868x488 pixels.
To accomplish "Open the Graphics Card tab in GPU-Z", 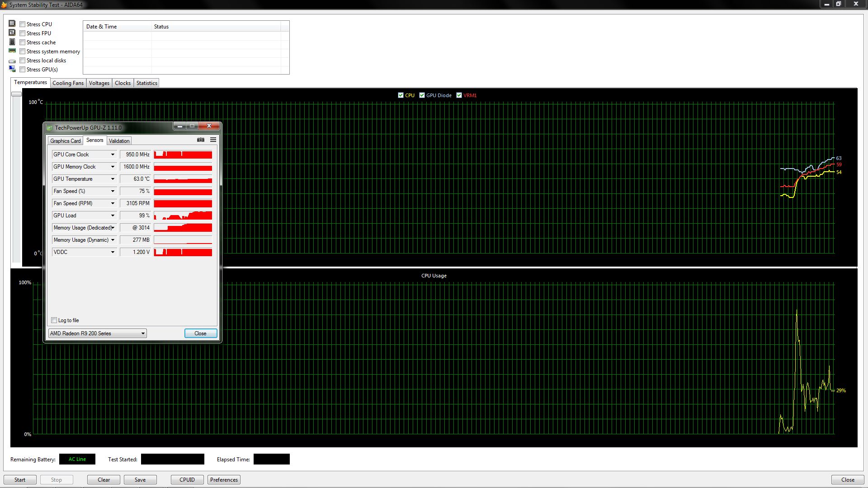I will click(x=65, y=141).
